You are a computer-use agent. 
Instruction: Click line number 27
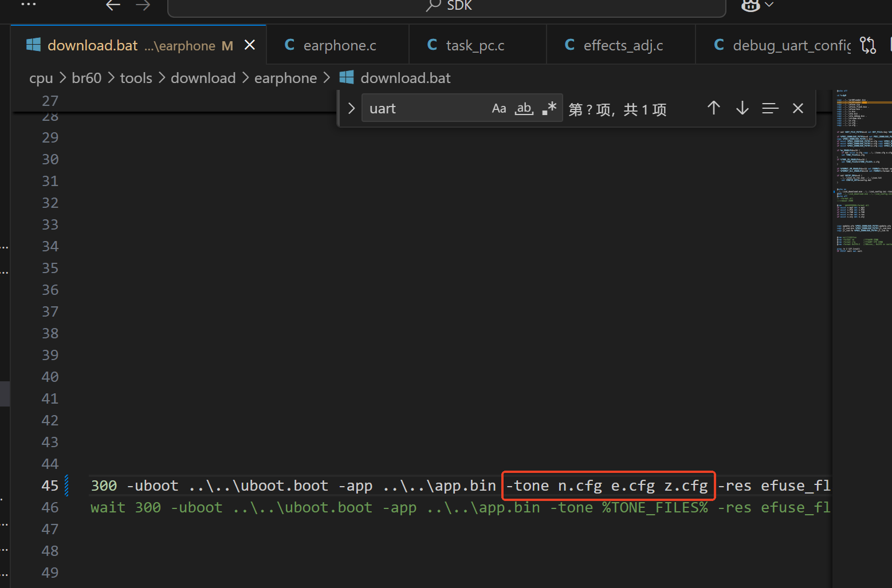[x=50, y=101]
